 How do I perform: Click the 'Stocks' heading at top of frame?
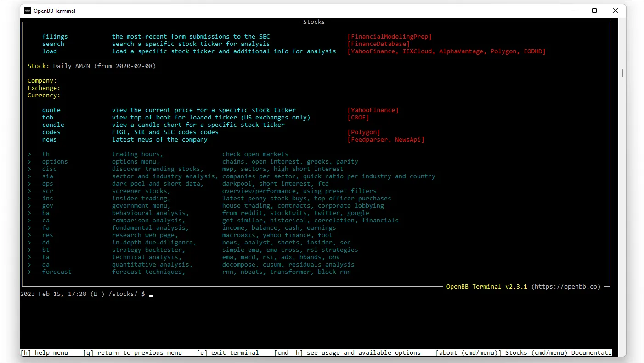click(x=314, y=22)
